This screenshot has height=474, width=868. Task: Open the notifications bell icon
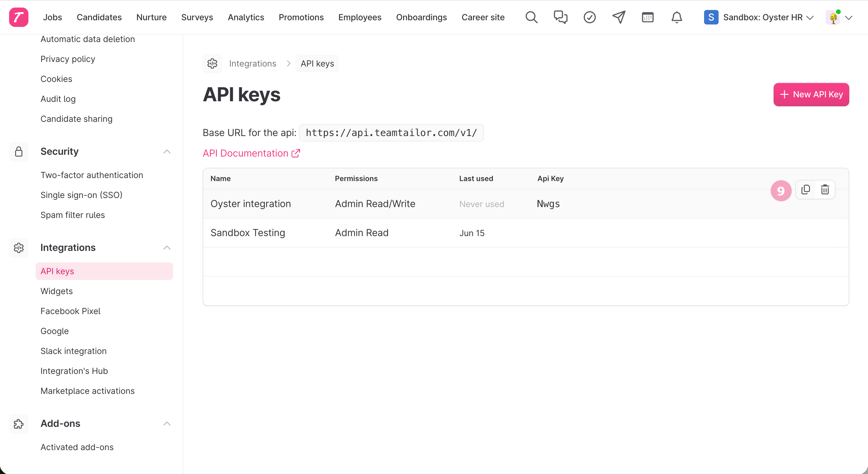click(677, 17)
